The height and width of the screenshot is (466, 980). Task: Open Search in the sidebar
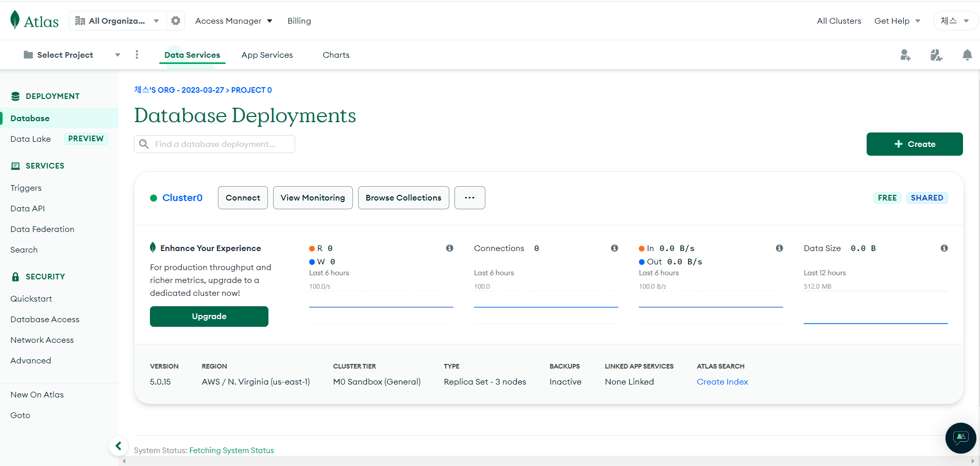[x=24, y=250]
